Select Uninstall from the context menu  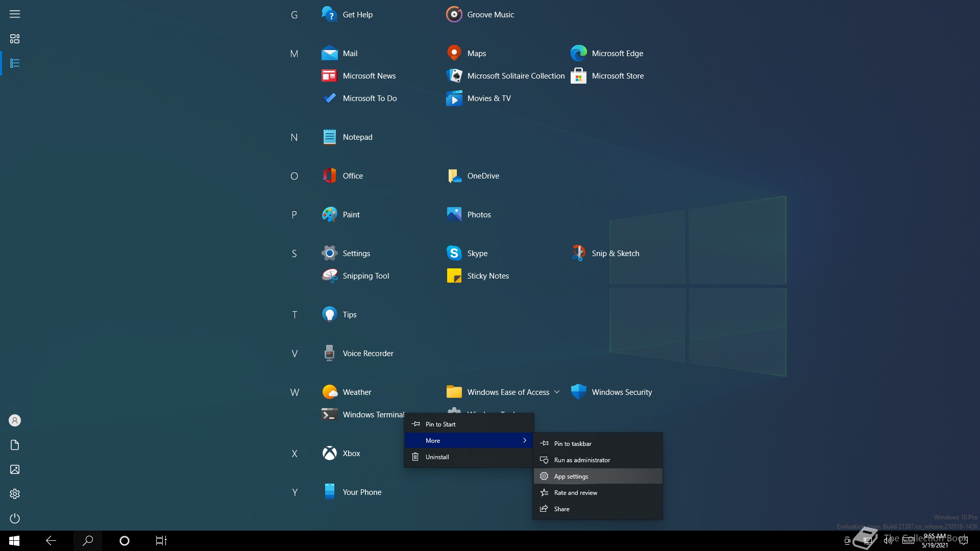click(x=469, y=457)
